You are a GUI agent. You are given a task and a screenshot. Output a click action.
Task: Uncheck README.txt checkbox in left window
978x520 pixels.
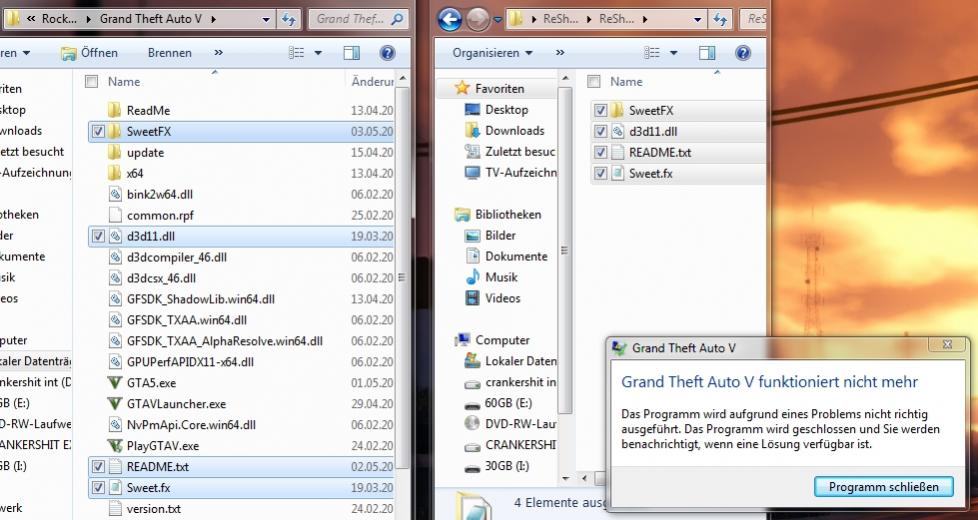tap(98, 467)
